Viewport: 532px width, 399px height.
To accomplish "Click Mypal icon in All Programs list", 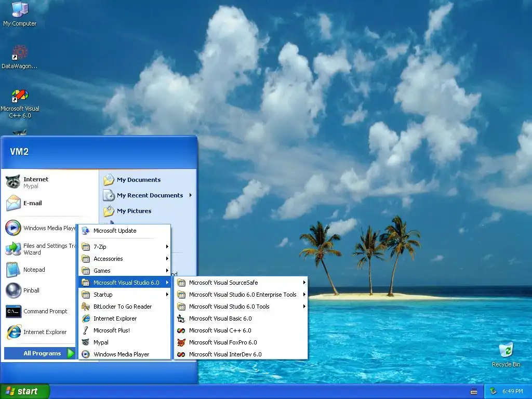I will 86,342.
